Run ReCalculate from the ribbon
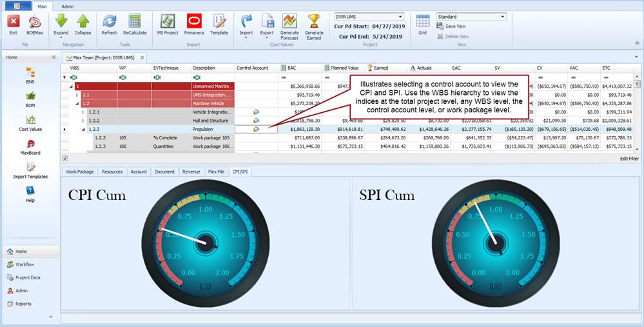The height and width of the screenshot is (327, 644). (134, 21)
